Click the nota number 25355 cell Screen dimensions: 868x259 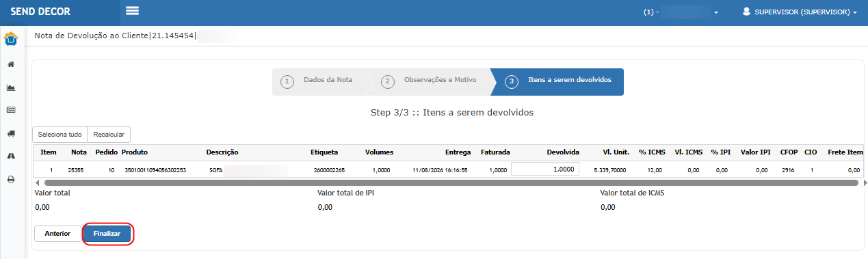click(x=76, y=169)
